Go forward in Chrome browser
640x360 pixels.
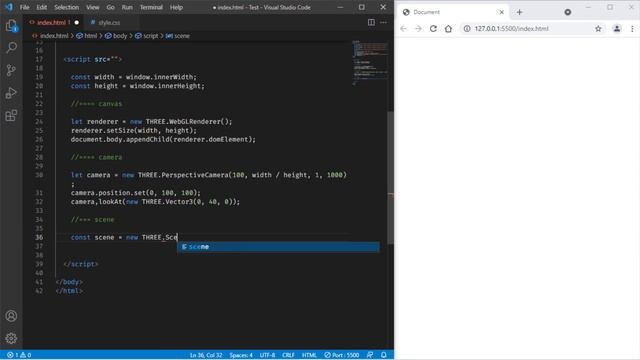pyautogui.click(x=418, y=29)
